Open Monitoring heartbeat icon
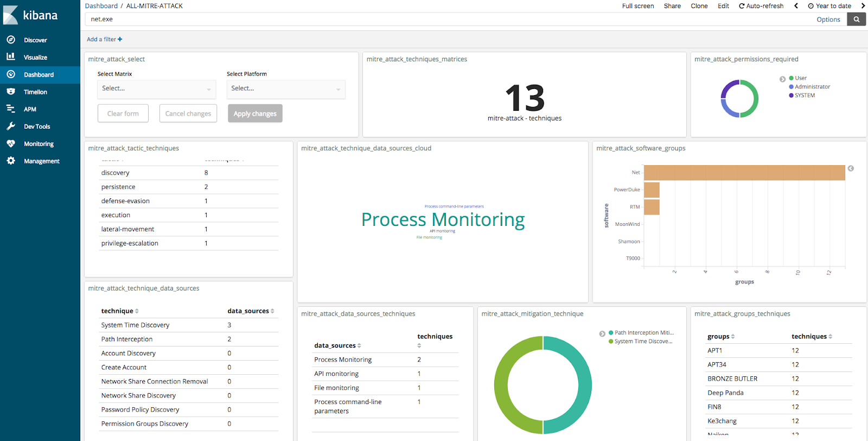The image size is (868, 441). [x=11, y=143]
